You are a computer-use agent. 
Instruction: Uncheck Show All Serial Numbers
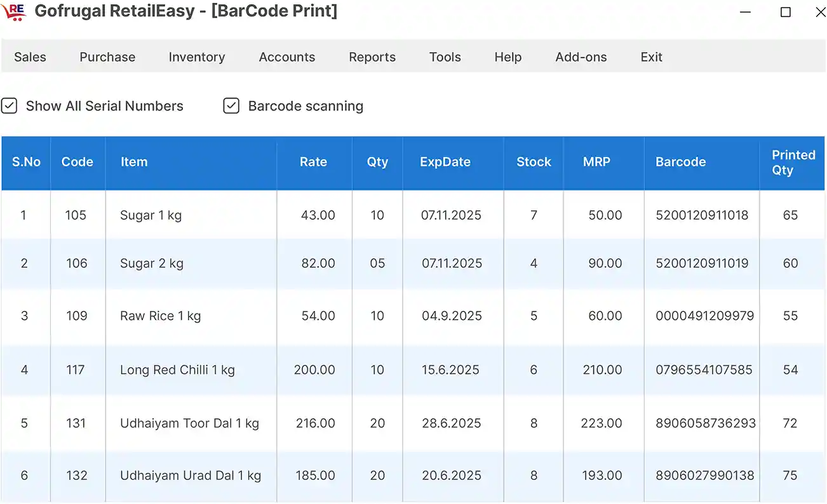10,105
